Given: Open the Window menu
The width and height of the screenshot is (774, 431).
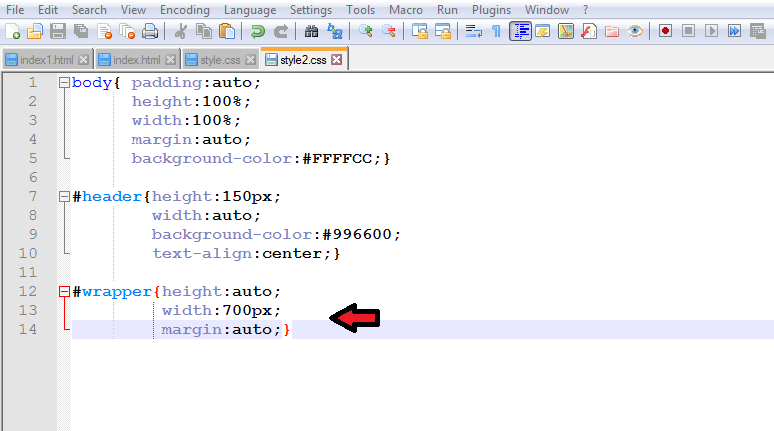Looking at the screenshot, I should [x=546, y=10].
